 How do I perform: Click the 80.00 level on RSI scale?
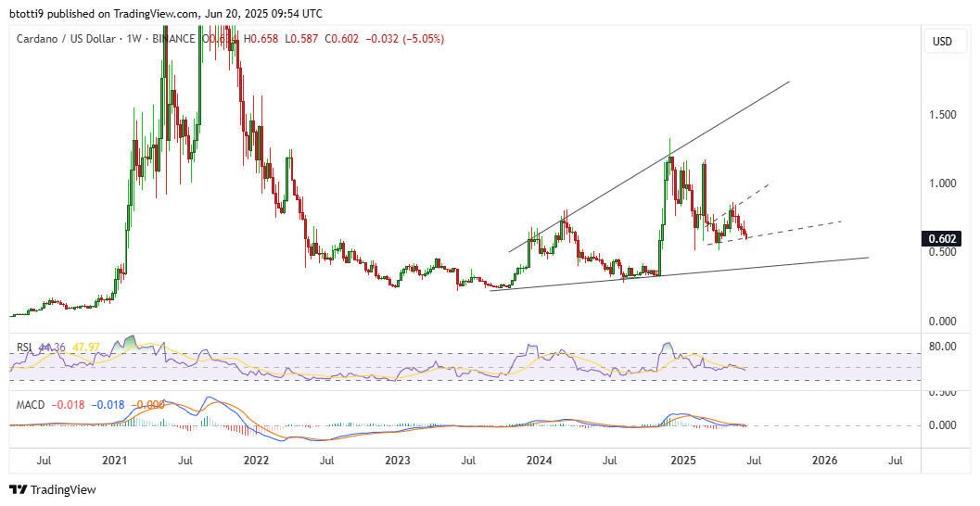point(943,347)
